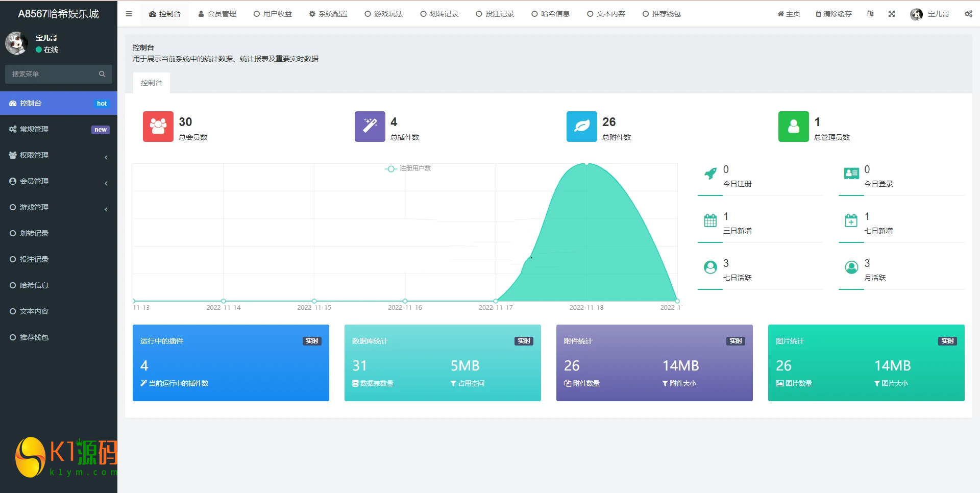Click the purple magic wand plugins icon
Screen dimensions: 980x493
click(x=370, y=127)
